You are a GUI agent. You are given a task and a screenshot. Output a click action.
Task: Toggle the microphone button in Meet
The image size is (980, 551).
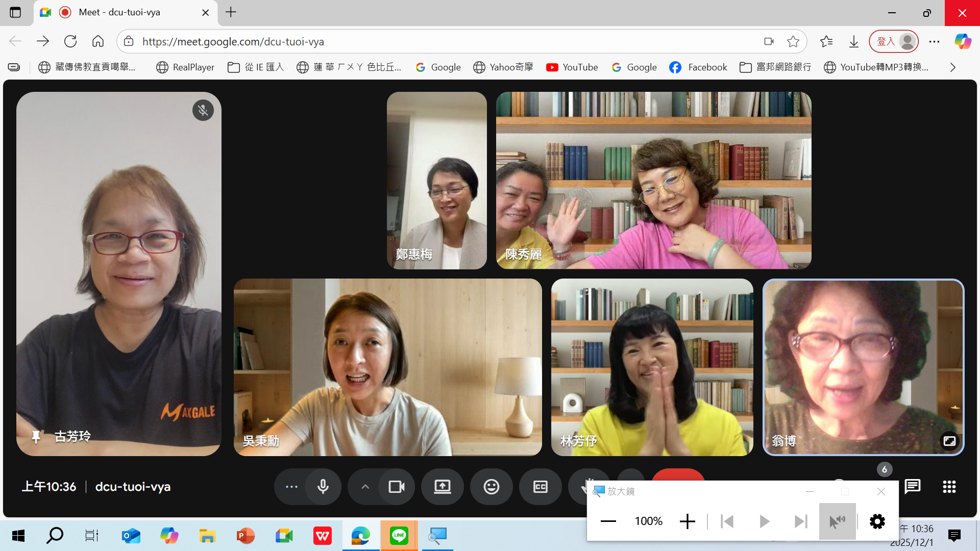pyautogui.click(x=323, y=487)
